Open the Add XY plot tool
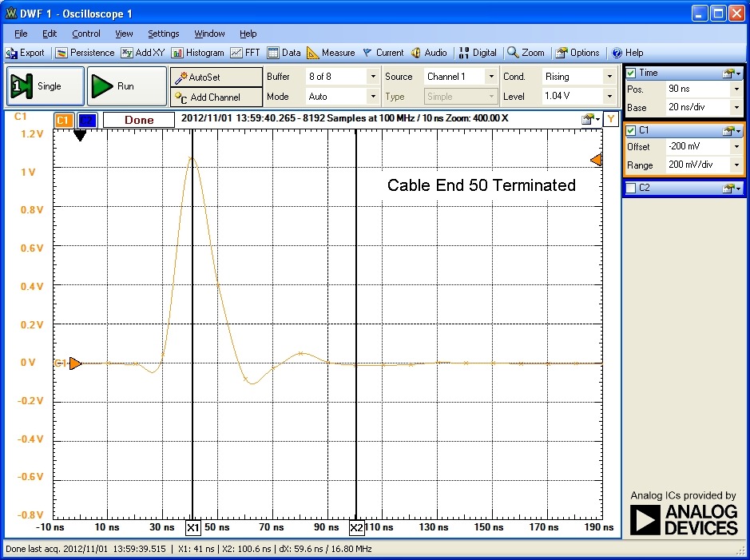 click(x=142, y=53)
